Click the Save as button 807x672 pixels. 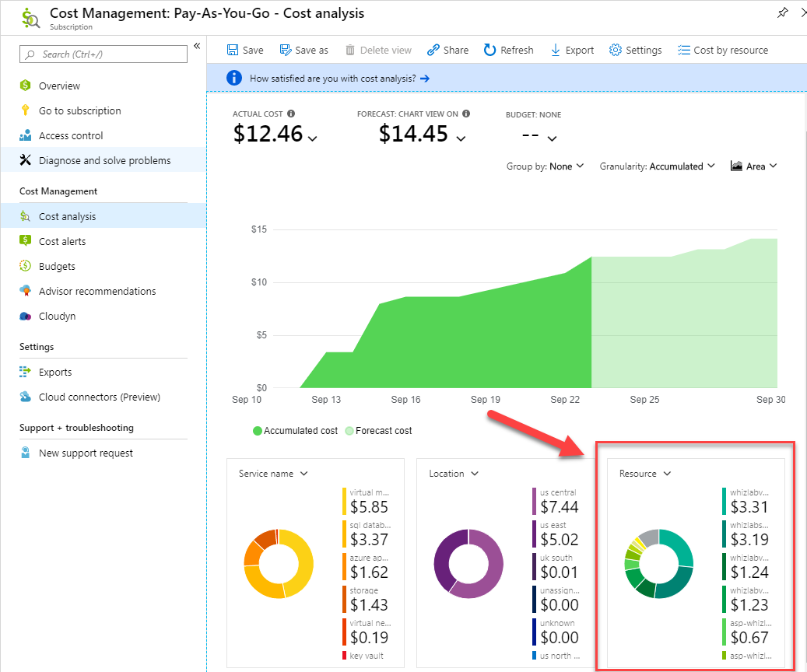304,50
